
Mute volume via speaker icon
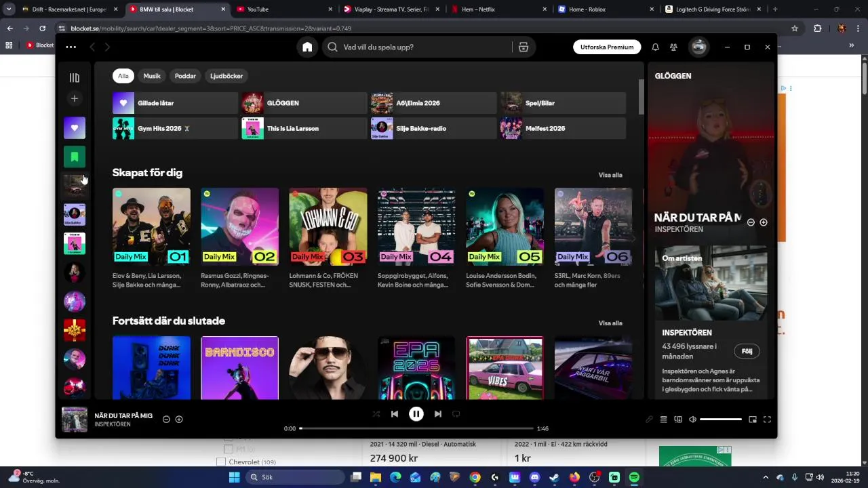[692, 420]
